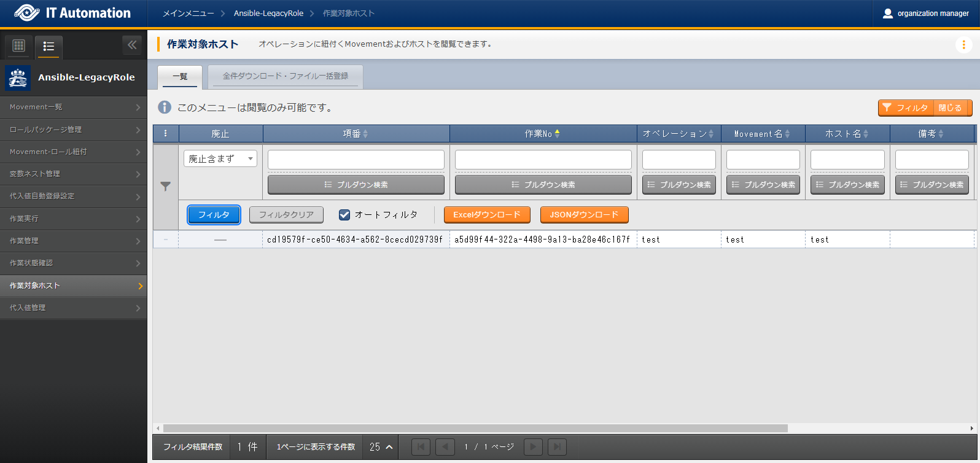Close the filter panel with 閉じる toggle

click(x=950, y=108)
